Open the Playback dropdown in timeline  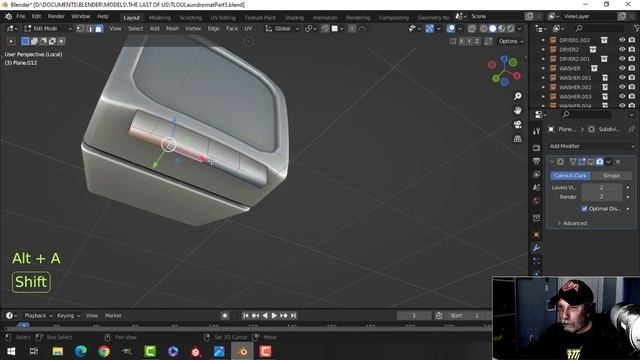point(38,316)
